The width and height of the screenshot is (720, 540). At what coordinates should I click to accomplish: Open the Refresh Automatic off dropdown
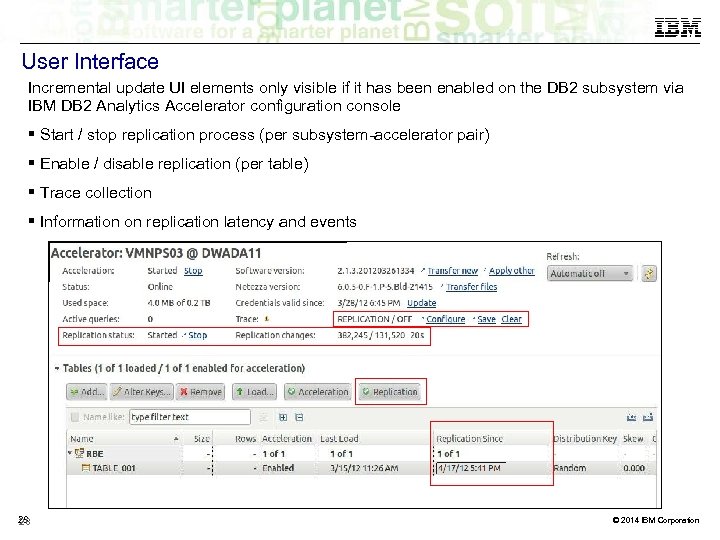tap(590, 274)
